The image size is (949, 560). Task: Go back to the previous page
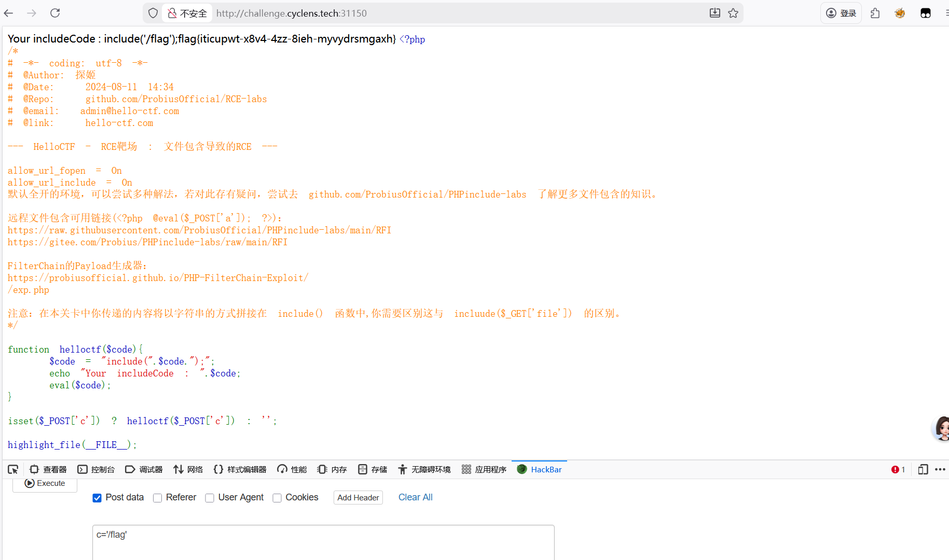(9, 13)
